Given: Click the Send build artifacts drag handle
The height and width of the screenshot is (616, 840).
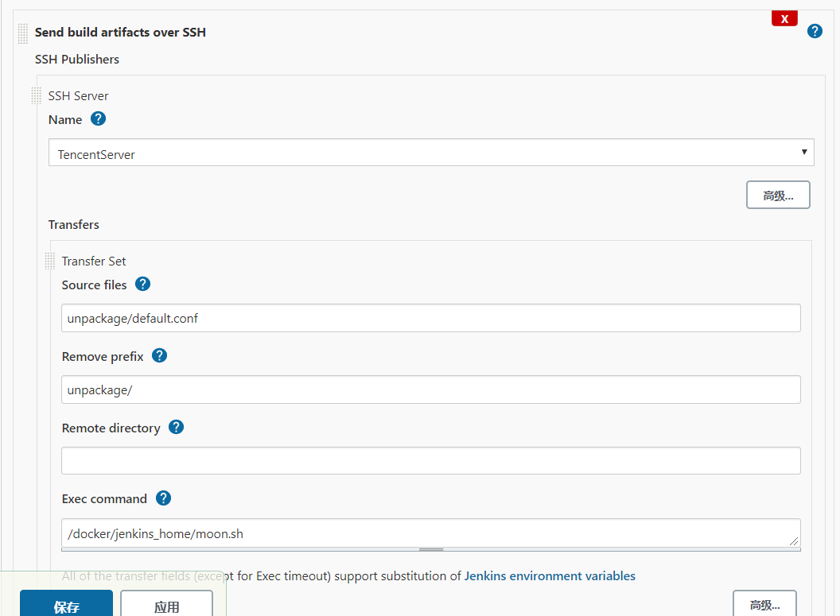Looking at the screenshot, I should [21, 32].
